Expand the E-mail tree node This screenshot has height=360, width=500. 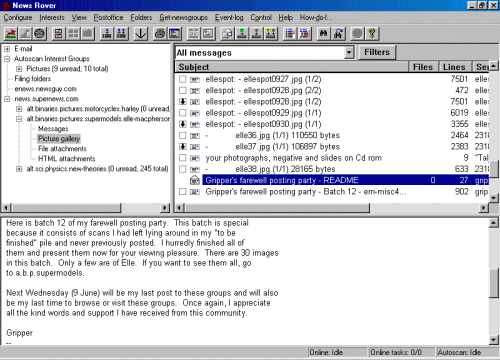[x=7, y=49]
